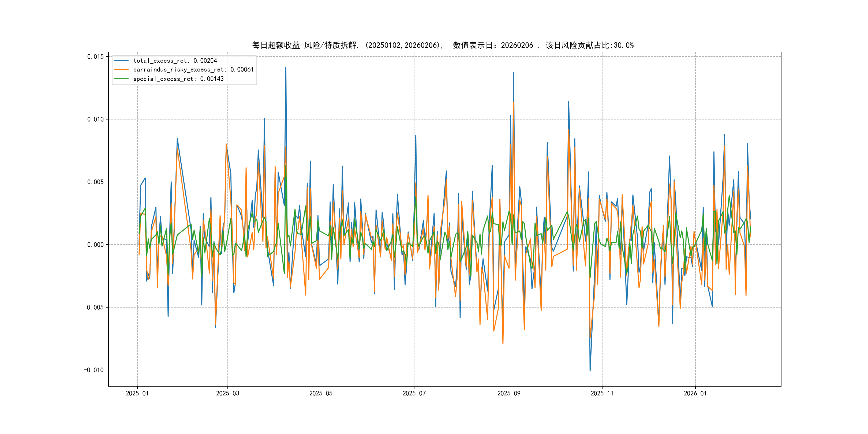The width and height of the screenshot is (868, 434).
Task: Click the 2025-01 x-axis tick label
Action: pos(137,393)
